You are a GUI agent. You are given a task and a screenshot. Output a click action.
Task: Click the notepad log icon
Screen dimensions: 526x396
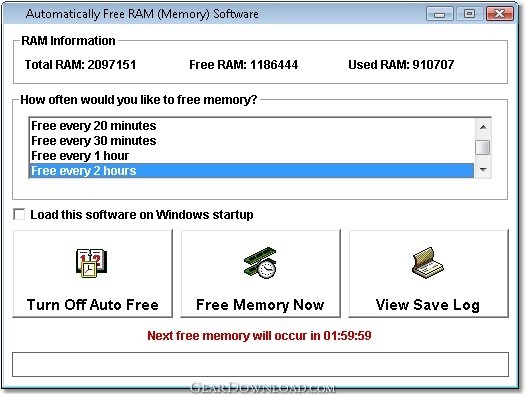tap(428, 263)
